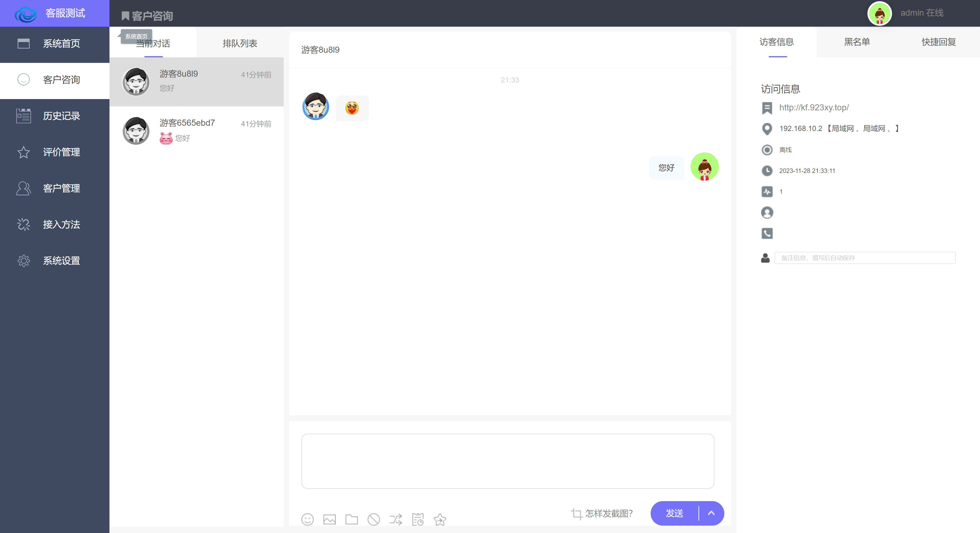Click the screenshot crop icon
980x533 pixels.
pos(577,514)
